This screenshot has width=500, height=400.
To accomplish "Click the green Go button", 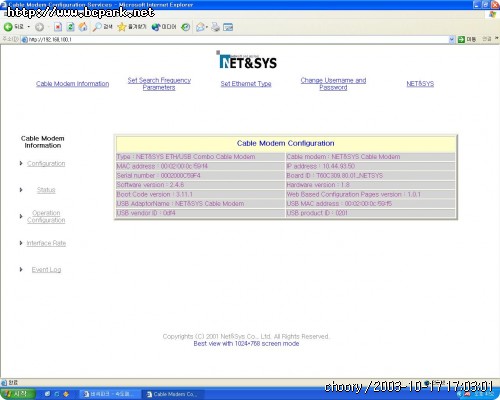I will click(x=467, y=39).
